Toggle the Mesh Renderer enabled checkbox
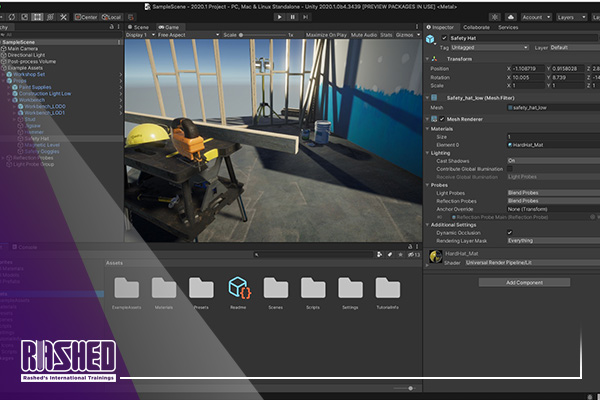The image size is (600, 400). (442, 119)
